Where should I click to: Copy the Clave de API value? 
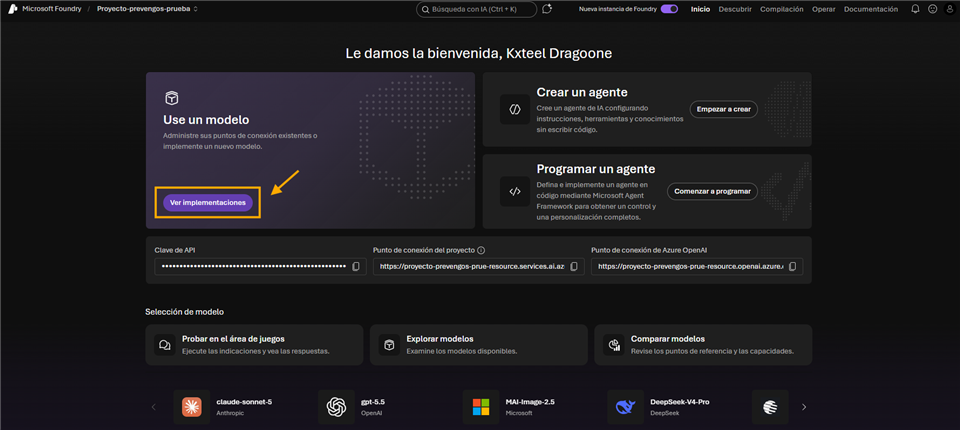click(356, 266)
